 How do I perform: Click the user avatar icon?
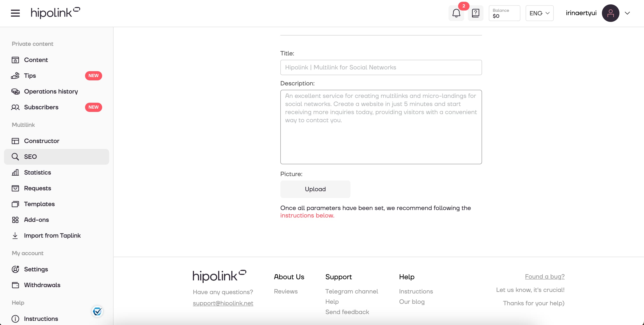tap(610, 13)
